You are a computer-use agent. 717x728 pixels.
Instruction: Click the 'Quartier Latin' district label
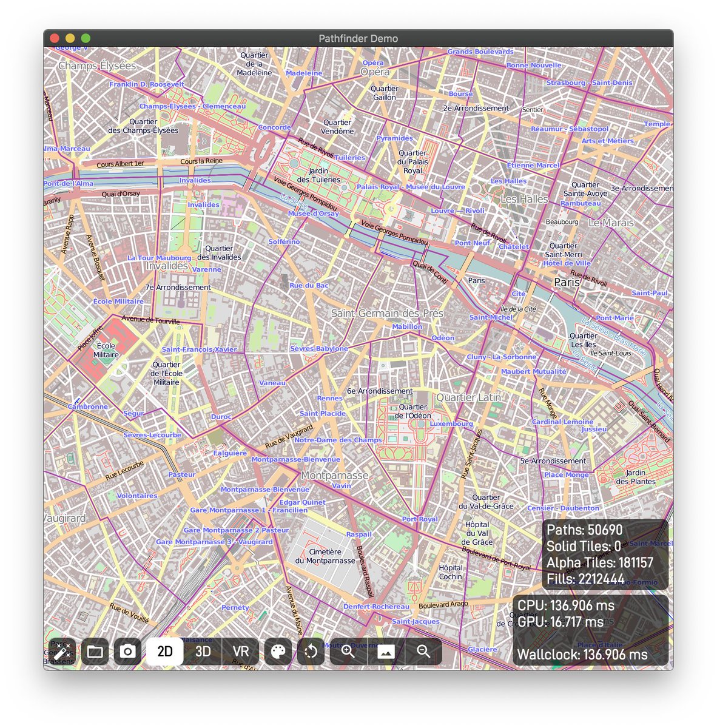point(469,397)
